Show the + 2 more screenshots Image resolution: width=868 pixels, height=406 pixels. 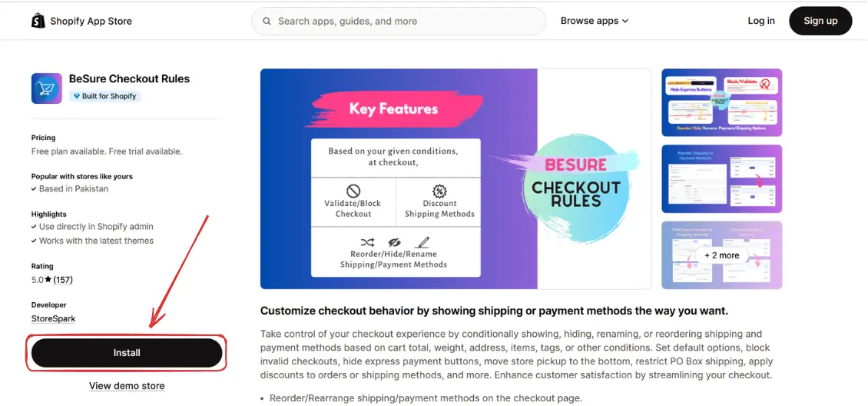tap(721, 255)
